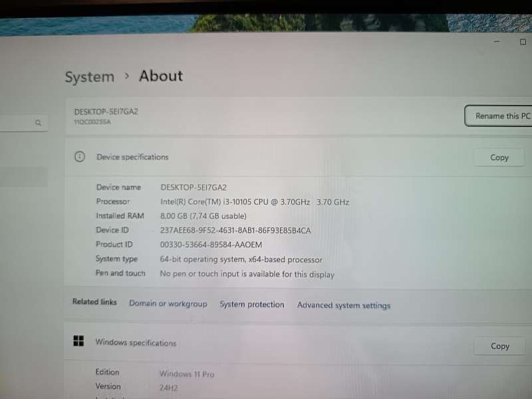Click the Rename this PC button
Screen dimensions: 532x399
point(498,116)
